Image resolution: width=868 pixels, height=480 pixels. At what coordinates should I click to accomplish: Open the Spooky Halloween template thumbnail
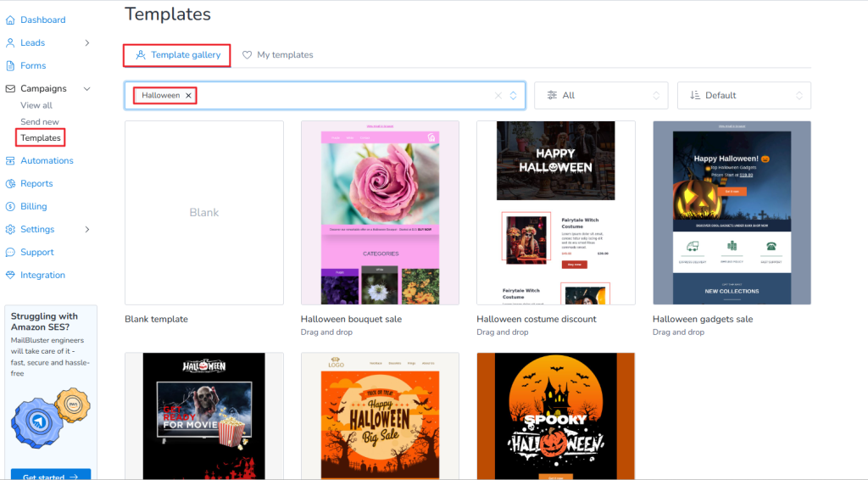coord(556,416)
